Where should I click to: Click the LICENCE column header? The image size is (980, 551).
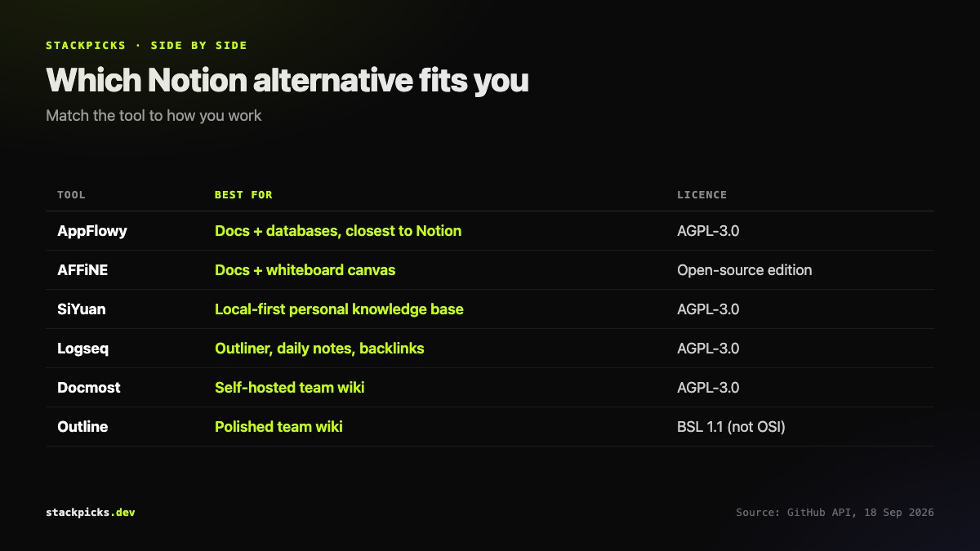tap(702, 195)
